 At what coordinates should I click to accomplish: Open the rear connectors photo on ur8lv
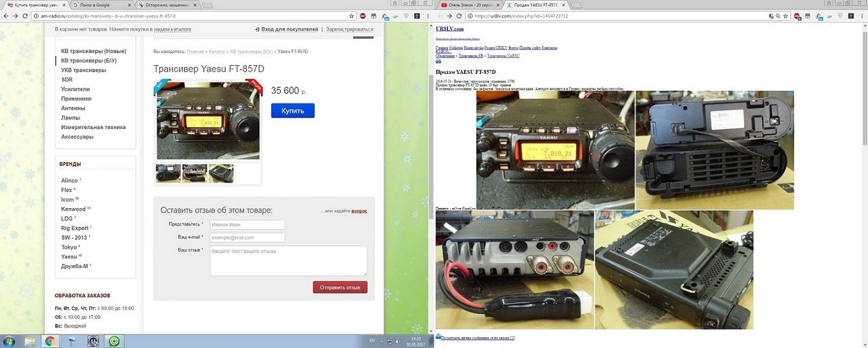pyautogui.click(x=514, y=270)
